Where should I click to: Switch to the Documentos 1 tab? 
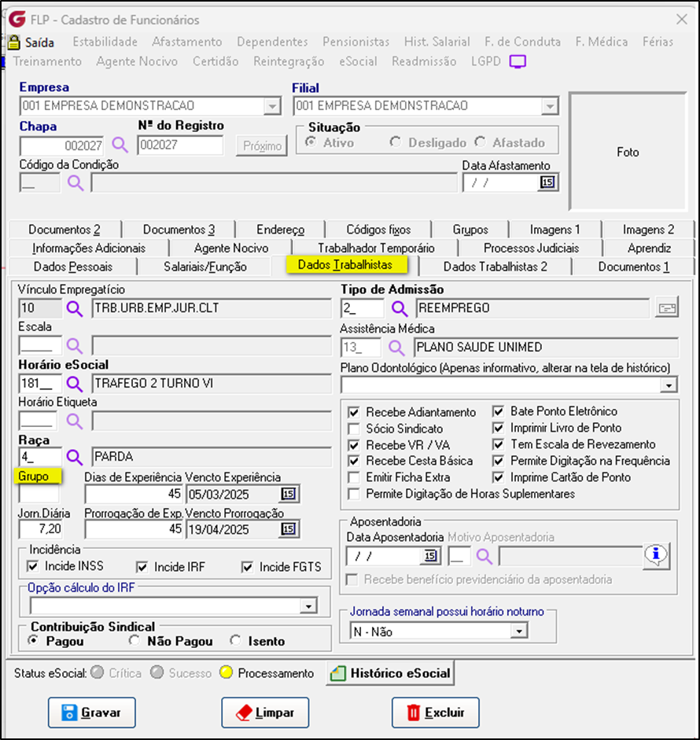click(x=633, y=267)
